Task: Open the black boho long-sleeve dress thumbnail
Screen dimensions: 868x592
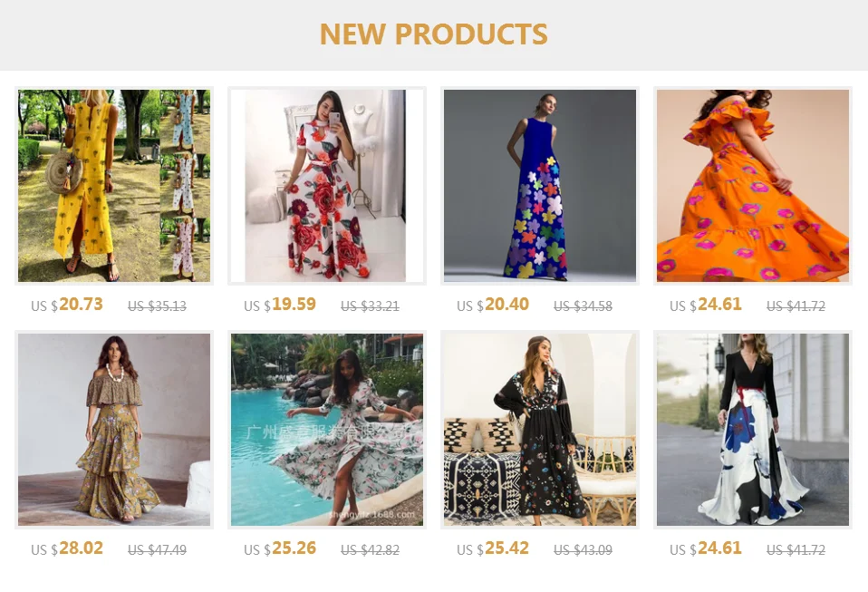Action: (540, 429)
